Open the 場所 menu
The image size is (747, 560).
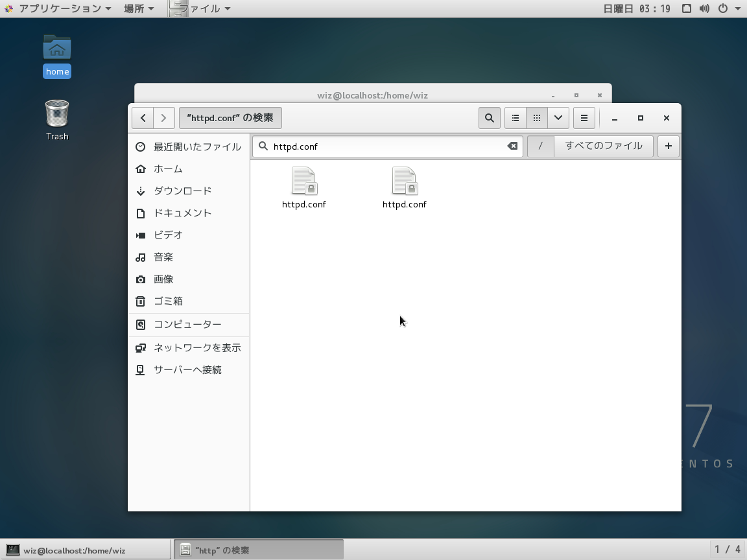139,8
